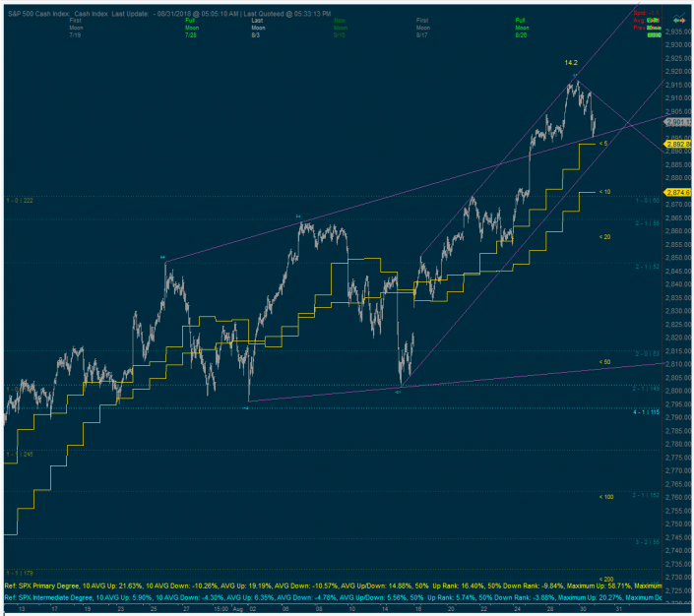
Task: Click the yellow 2,892 price tag
Action: [677, 144]
